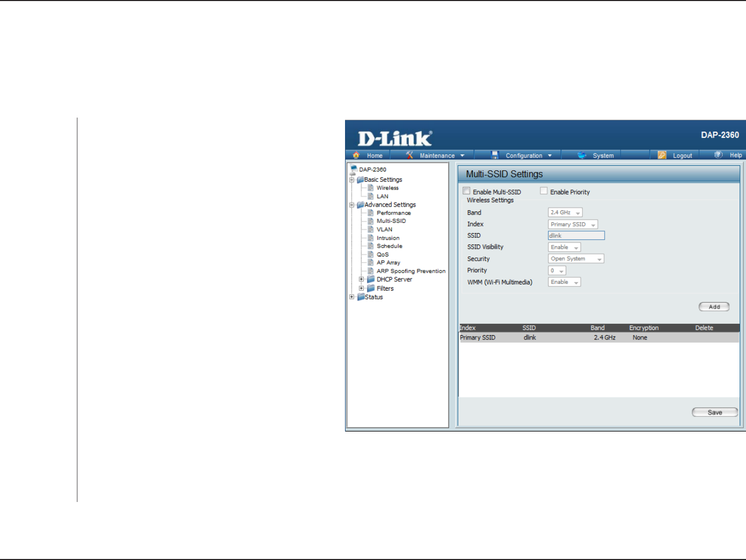Click the "Delete" column header
746x560 pixels.
click(704, 328)
